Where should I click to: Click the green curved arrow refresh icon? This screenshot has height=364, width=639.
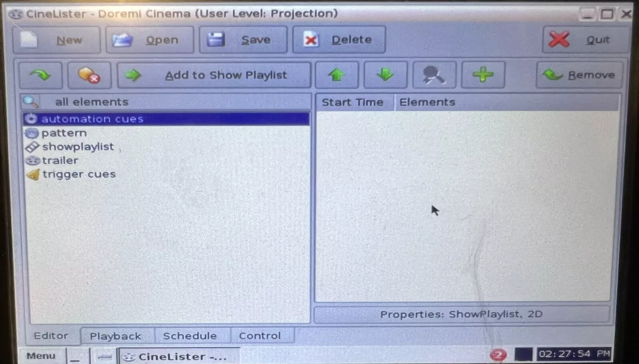point(41,75)
